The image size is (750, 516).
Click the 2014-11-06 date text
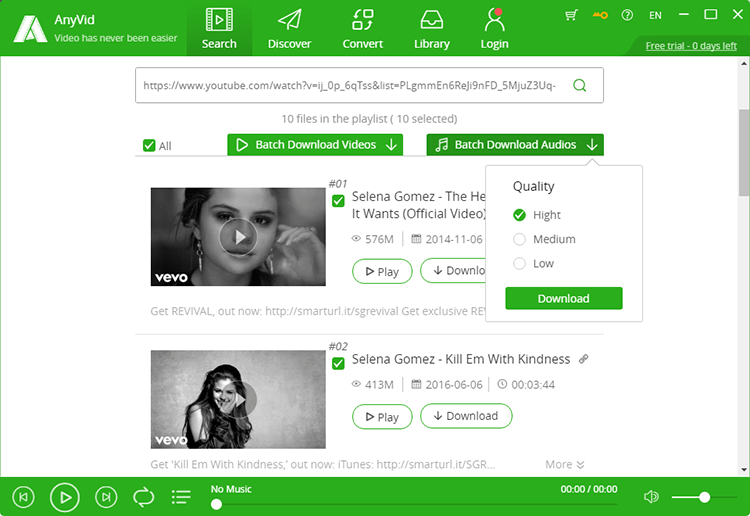tap(454, 239)
